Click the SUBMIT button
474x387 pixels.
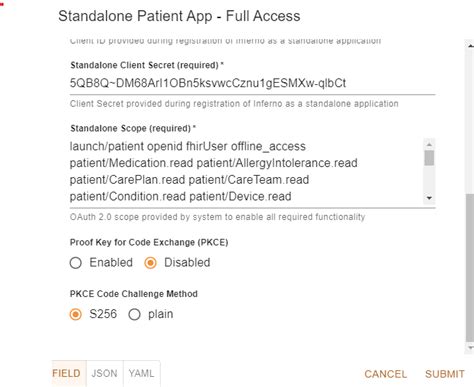pos(445,374)
